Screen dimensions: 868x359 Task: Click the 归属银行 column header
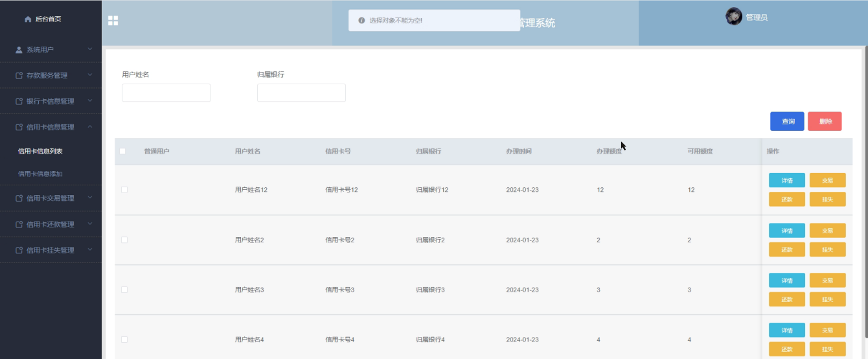pyautogui.click(x=429, y=152)
